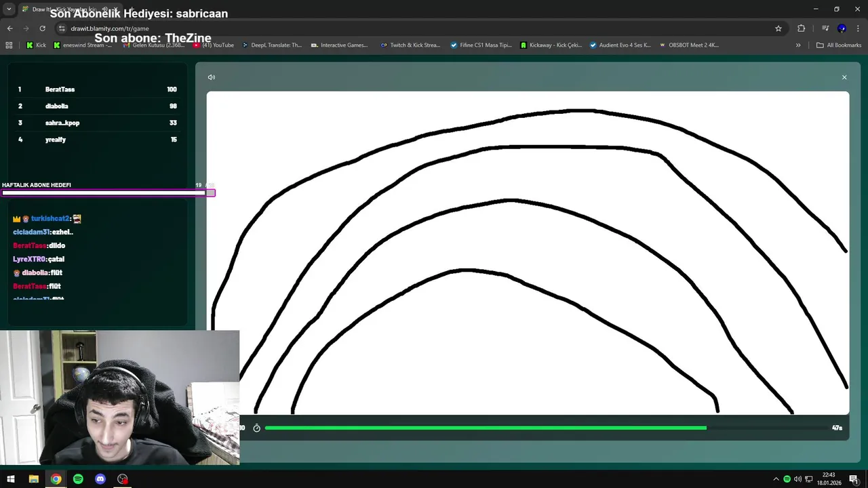This screenshot has height=488, width=868.
Task: Open File Explorer from the taskbar
Action: 33,479
